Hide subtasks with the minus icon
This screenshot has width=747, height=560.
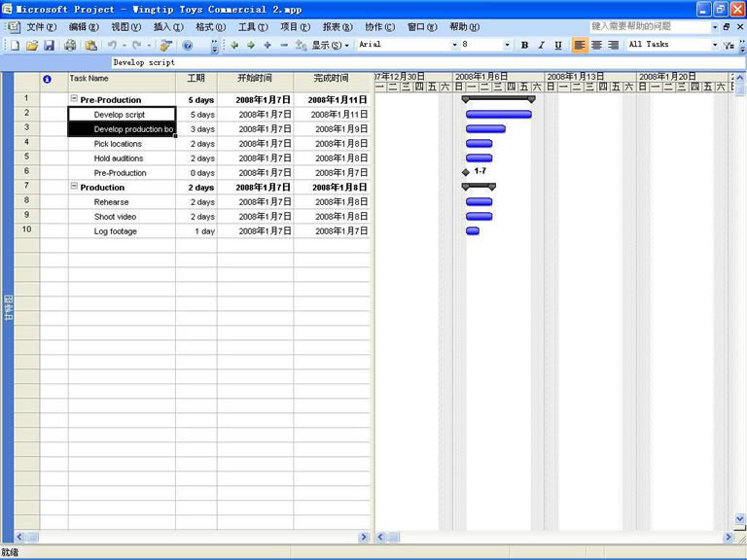coord(284,46)
